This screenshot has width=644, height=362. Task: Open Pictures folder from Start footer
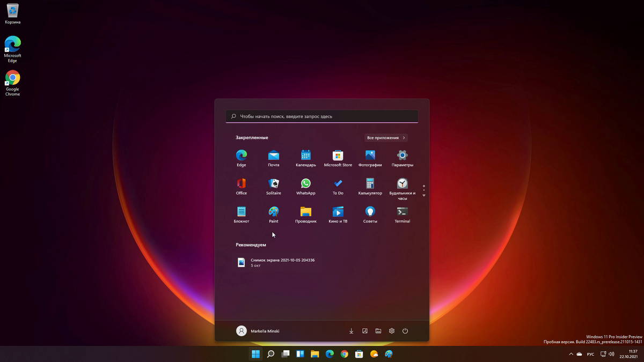click(x=365, y=331)
